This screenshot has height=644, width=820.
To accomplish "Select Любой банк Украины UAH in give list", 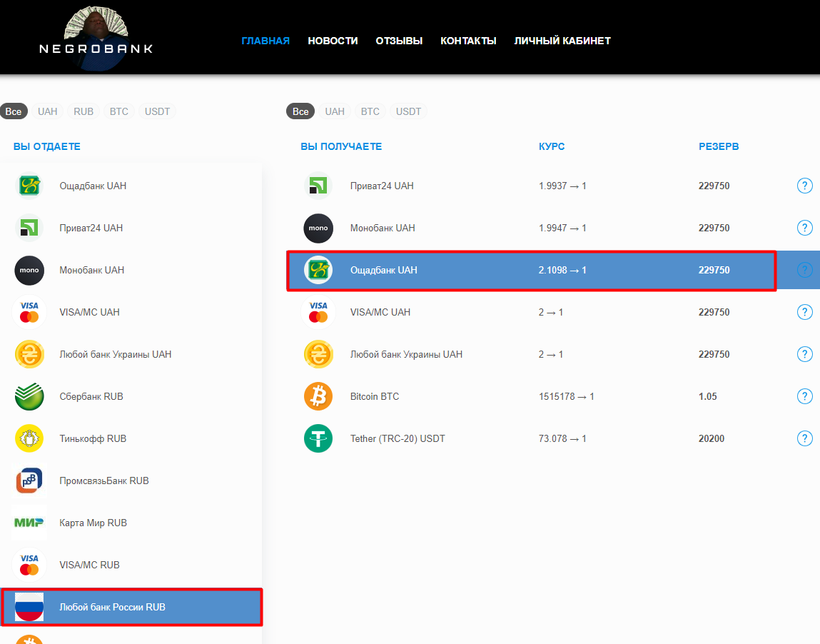I will tap(131, 354).
